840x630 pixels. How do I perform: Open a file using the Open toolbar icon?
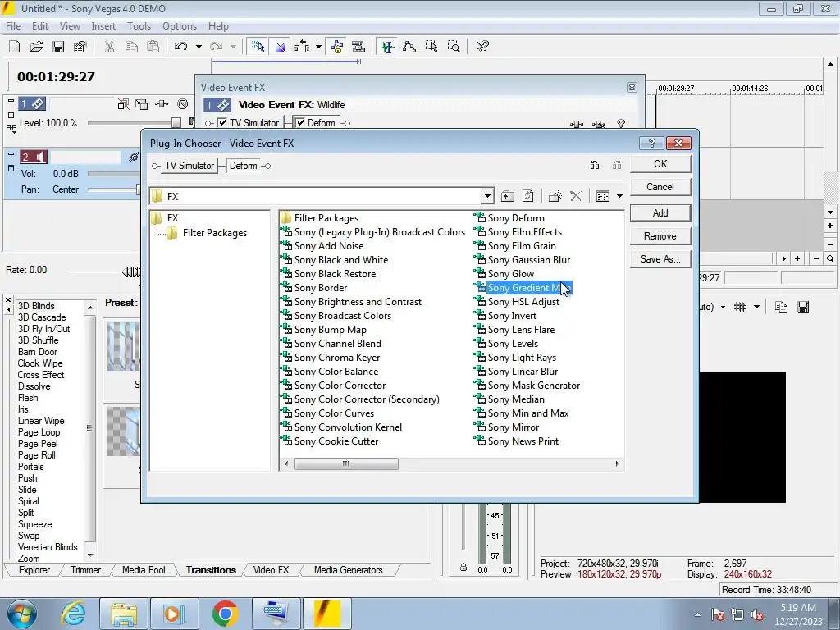pos(36,47)
